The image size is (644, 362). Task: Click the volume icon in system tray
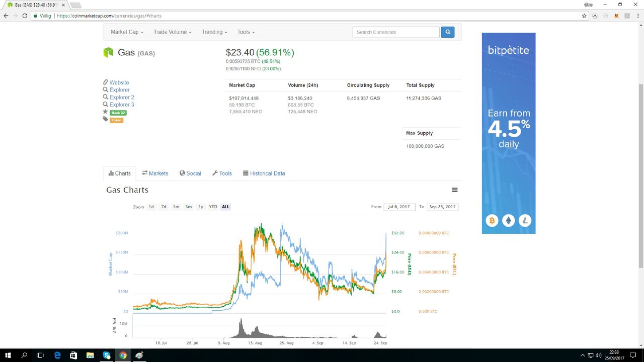point(600,355)
